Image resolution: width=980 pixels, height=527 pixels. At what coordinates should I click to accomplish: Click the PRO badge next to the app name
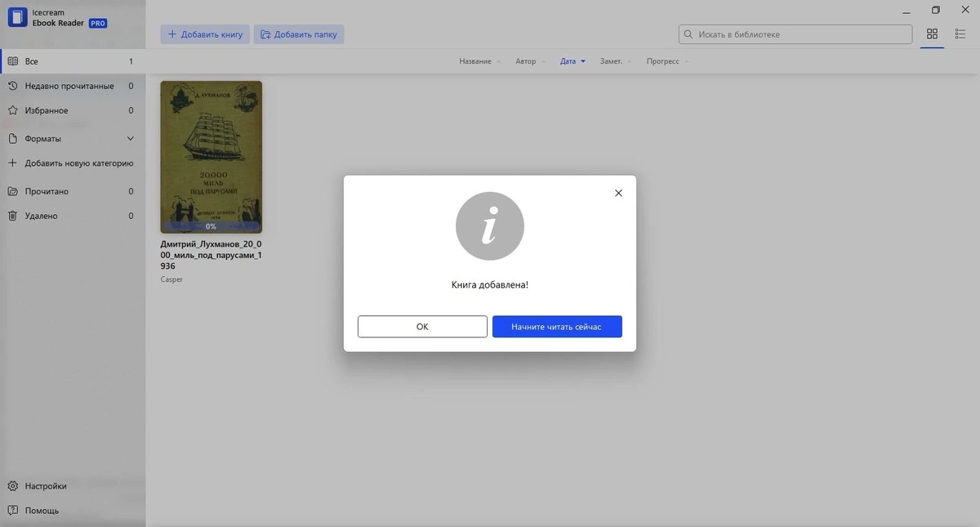pos(98,24)
